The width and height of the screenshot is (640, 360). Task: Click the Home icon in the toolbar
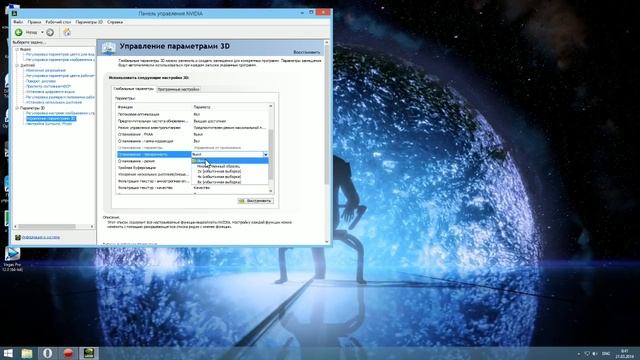click(67, 32)
